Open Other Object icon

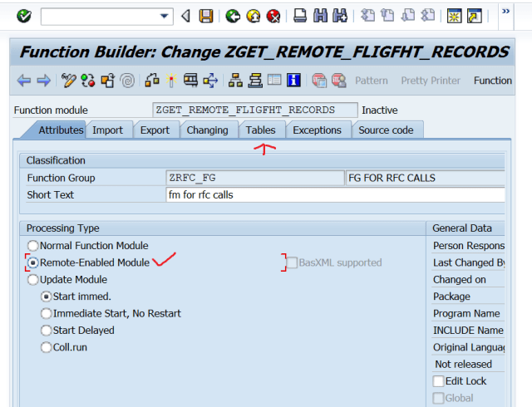tap(108, 81)
